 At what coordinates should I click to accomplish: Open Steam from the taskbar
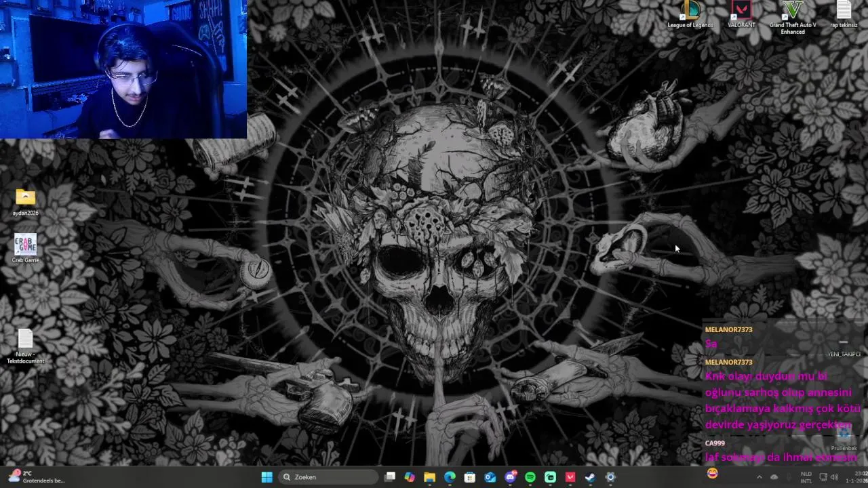590,477
